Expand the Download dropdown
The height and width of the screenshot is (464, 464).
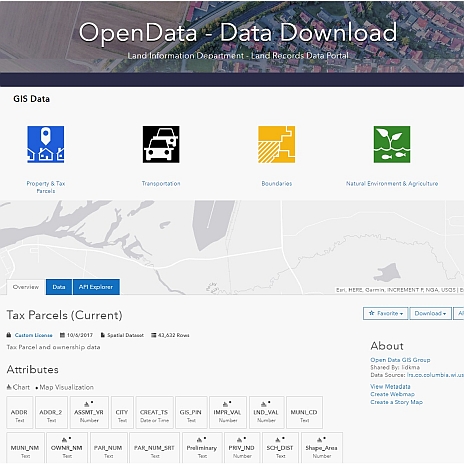point(430,313)
